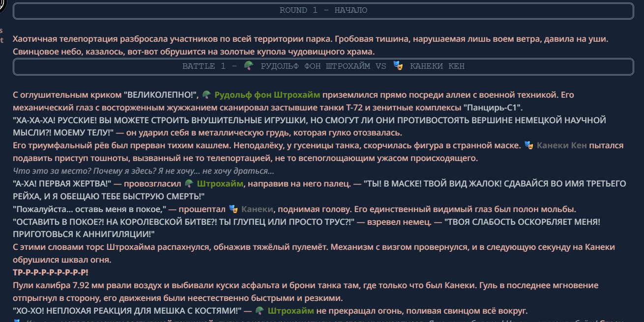Viewport: 644px width, 322px height.
Task: Click the helmet emoji in the BATTLE 1 header
Action: click(x=249, y=66)
